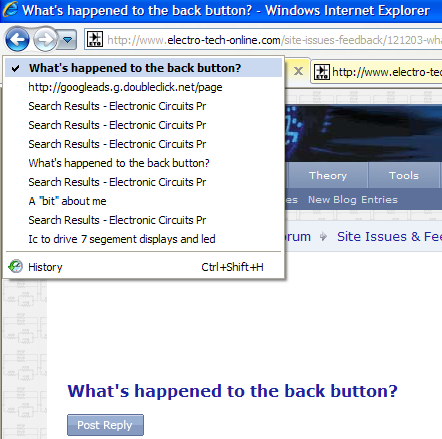Open the Theory navigation tab
Image resolution: width=442 pixels, height=439 pixels.
[328, 175]
